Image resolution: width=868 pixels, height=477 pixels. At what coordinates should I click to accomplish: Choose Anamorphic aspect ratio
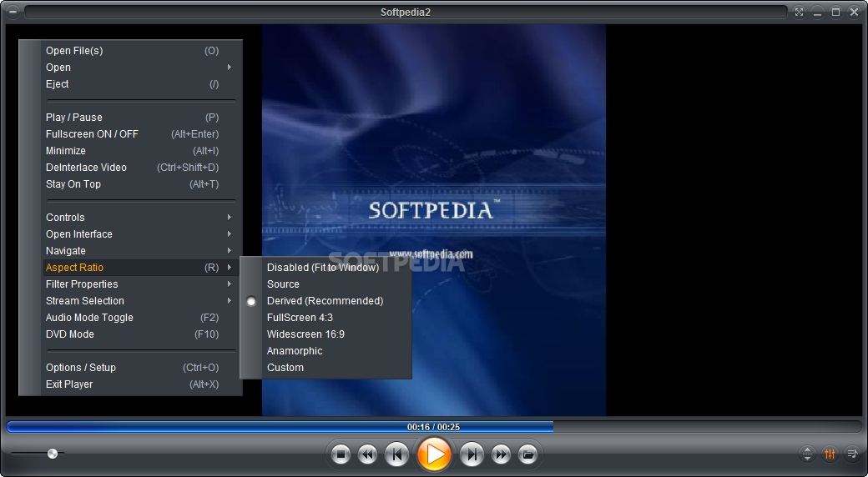325,351
